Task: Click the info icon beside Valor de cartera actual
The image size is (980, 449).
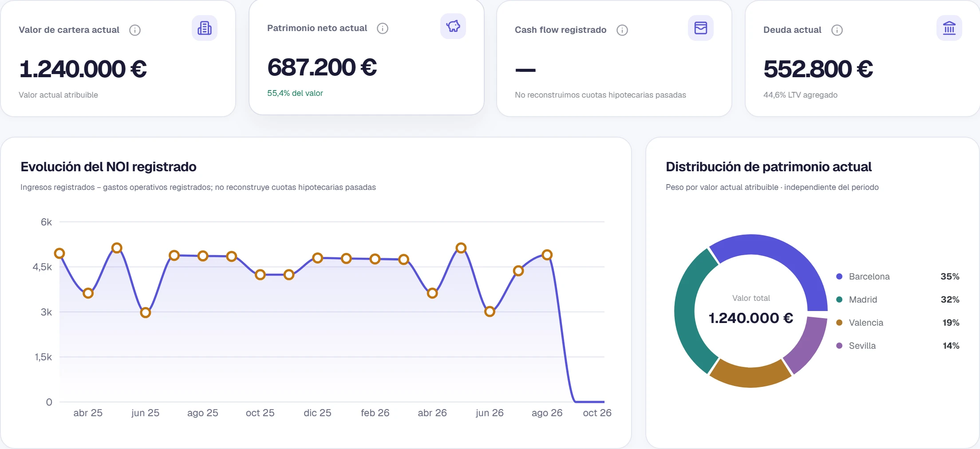Action: point(135,30)
